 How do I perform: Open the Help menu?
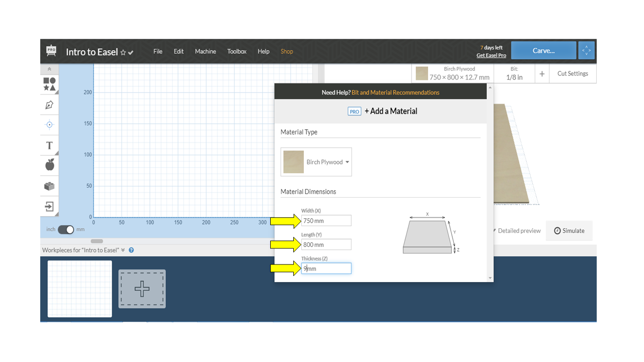264,51
